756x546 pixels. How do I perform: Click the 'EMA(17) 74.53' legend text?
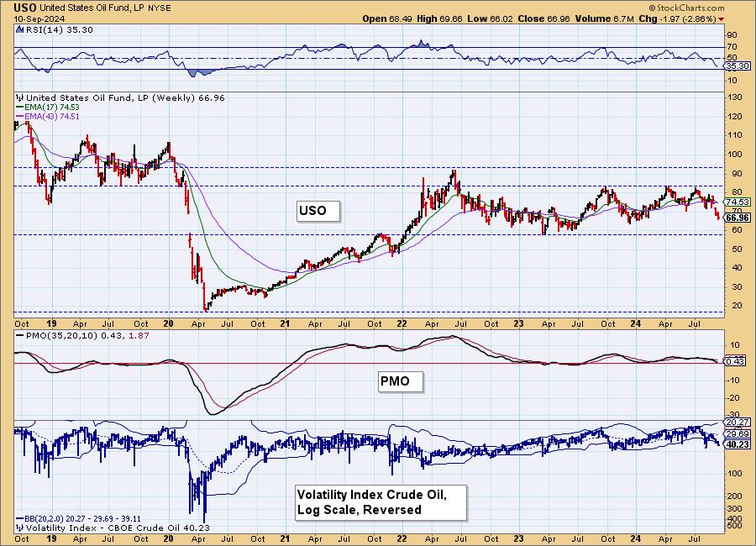tap(52, 108)
